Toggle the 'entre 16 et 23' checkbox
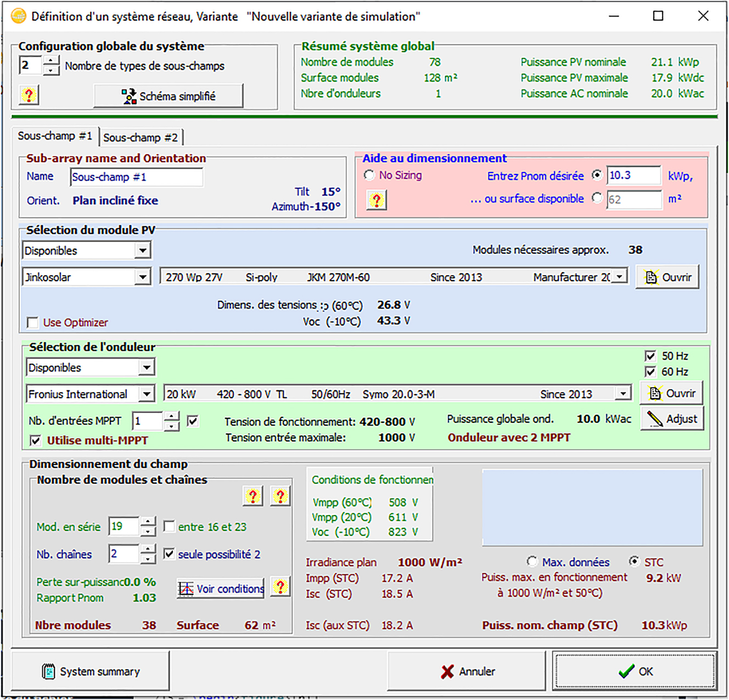 [x=170, y=527]
